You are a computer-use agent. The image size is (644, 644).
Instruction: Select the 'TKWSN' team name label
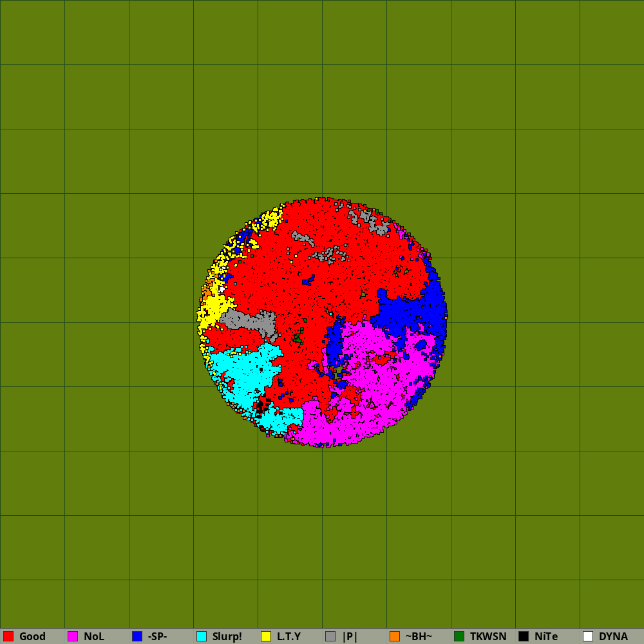[488, 636]
